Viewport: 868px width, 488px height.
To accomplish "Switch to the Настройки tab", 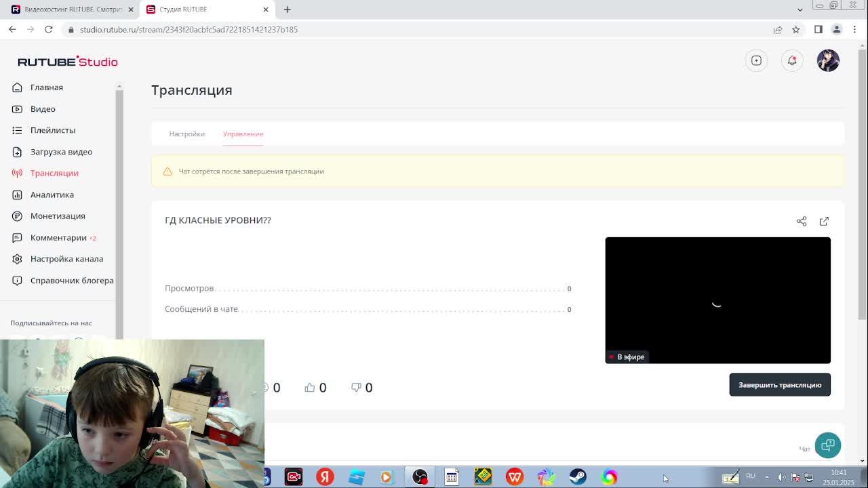I will coord(186,134).
